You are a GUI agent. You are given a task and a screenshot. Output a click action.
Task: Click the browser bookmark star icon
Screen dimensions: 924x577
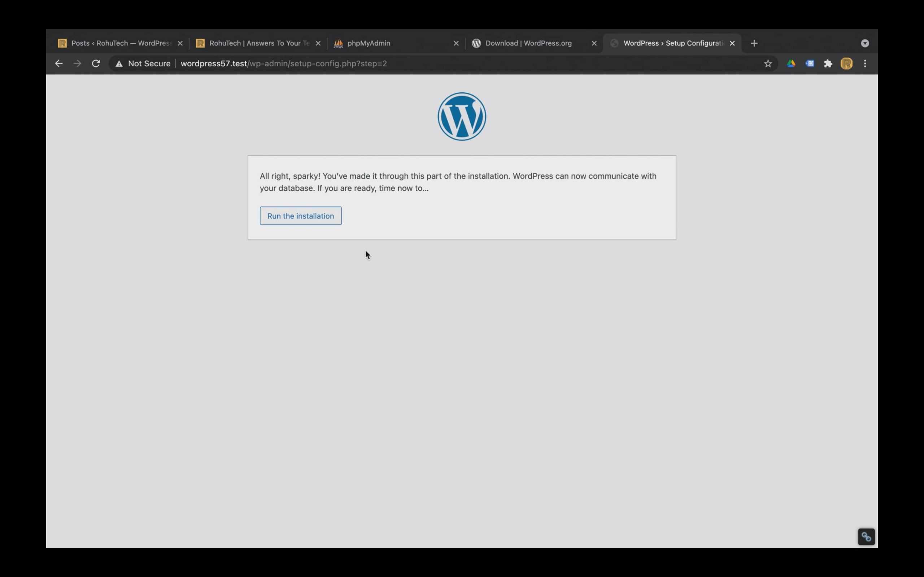coord(768,63)
